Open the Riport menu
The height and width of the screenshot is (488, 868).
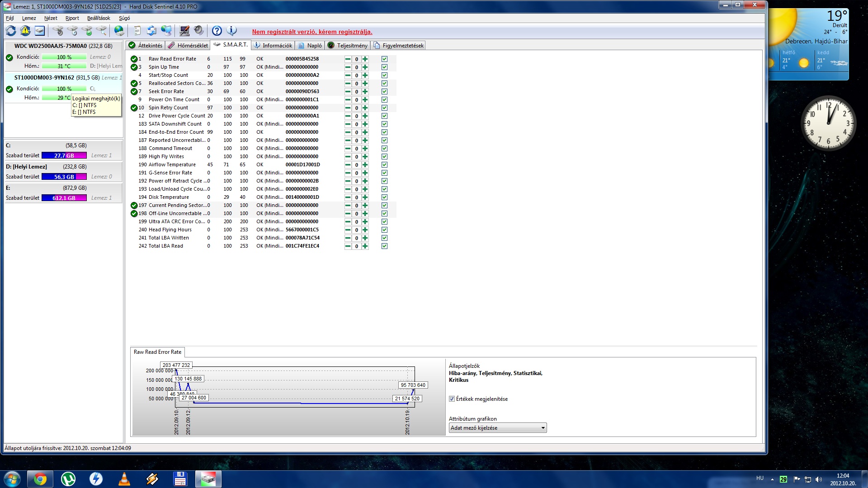(x=72, y=18)
